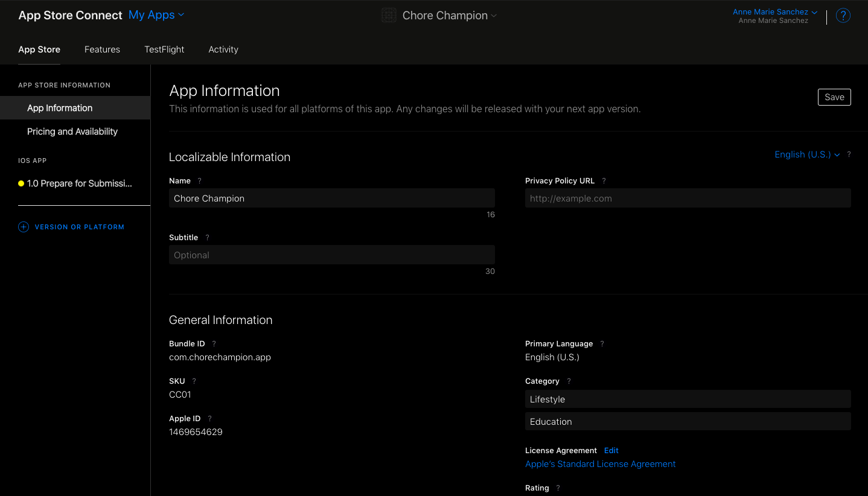Screen dimensions: 868x496
Task: Click the Privacy Policy URL input field
Action: [688, 199]
